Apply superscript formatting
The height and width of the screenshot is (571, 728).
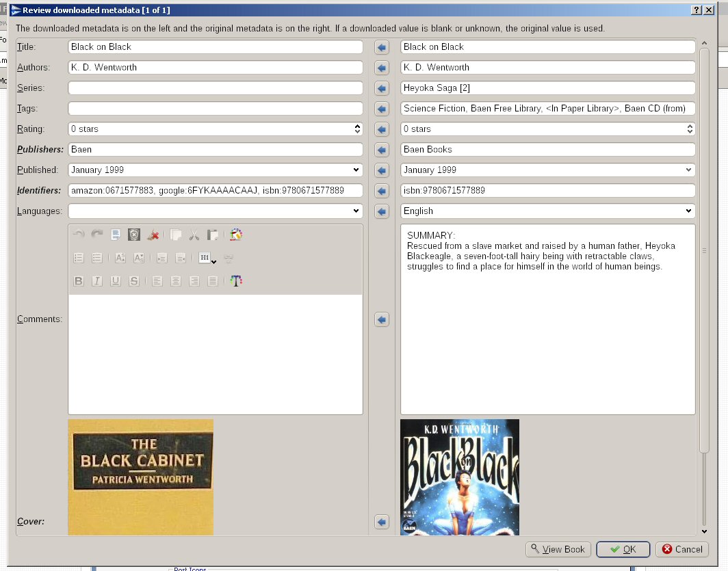[x=120, y=258]
